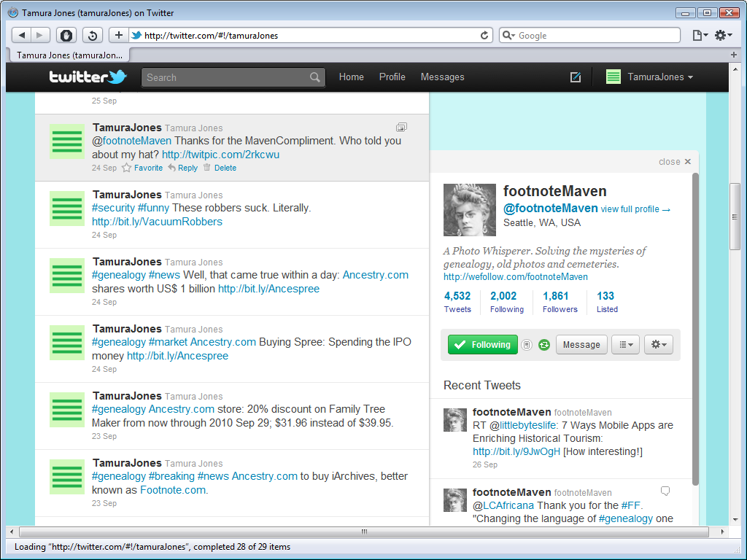Click the horizontal scrollbar at the window bottom
This screenshot has width=747, height=560.
point(364,532)
